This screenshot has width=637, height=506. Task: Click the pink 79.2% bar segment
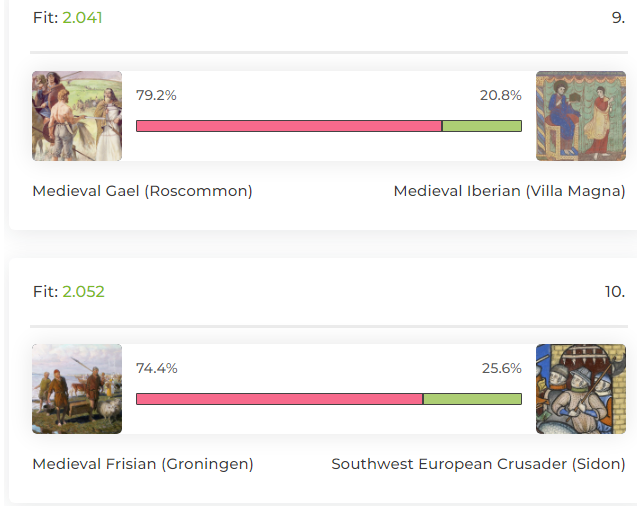click(289, 126)
